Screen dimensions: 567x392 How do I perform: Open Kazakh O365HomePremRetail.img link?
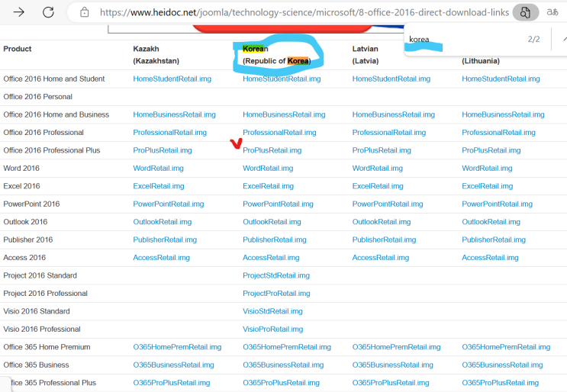177,347
